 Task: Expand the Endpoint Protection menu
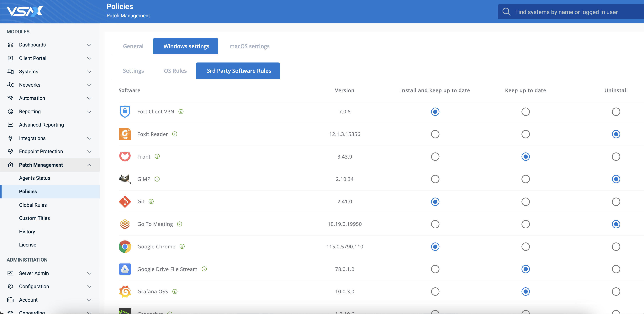pyautogui.click(x=89, y=152)
